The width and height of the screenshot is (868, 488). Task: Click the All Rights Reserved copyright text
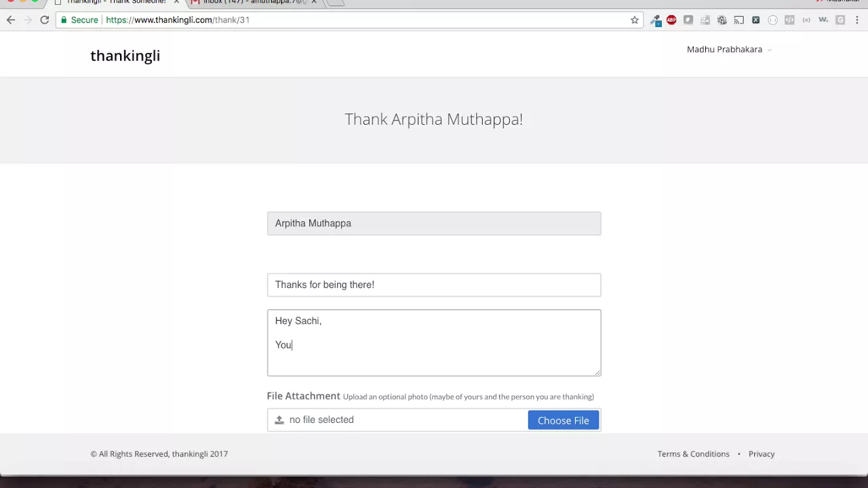click(159, 454)
